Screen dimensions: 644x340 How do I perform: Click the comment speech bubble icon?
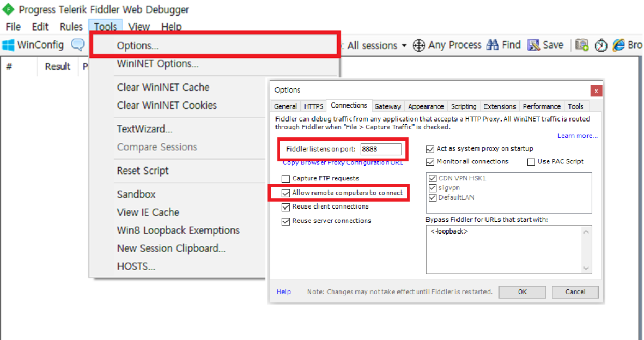point(77,44)
